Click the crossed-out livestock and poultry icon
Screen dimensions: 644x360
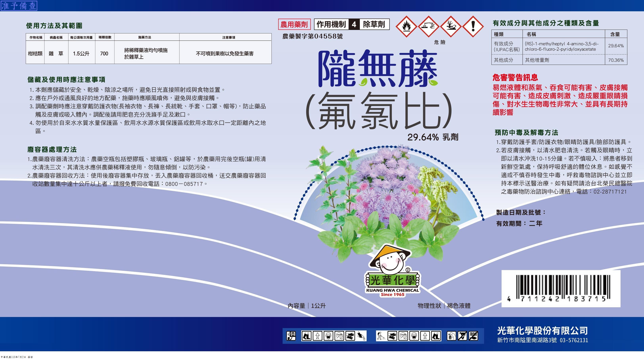coord(463,336)
